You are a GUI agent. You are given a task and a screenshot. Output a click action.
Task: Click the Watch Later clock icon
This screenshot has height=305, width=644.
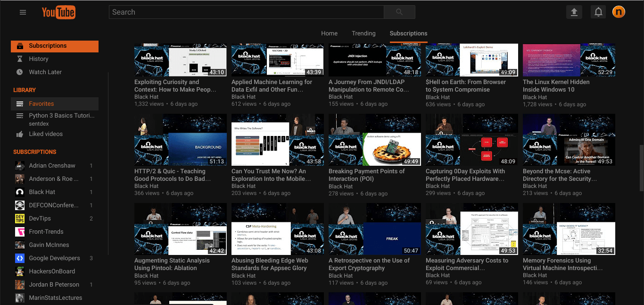tap(20, 72)
